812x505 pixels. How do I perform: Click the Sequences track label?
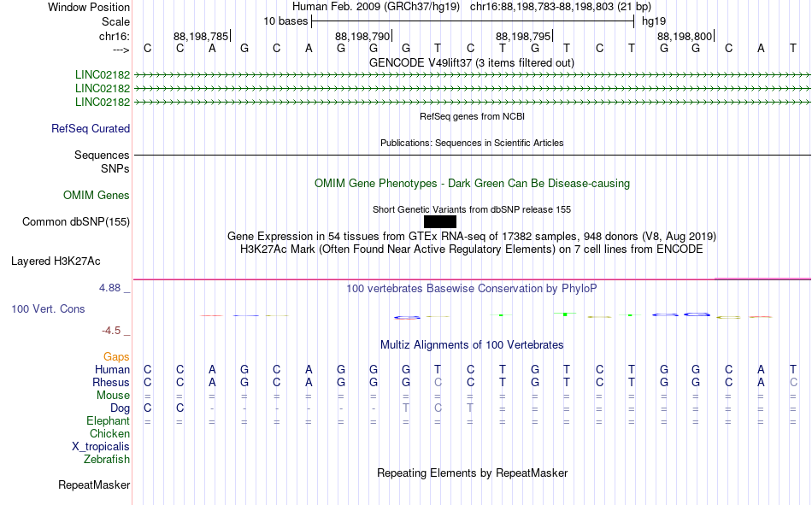coord(102,155)
